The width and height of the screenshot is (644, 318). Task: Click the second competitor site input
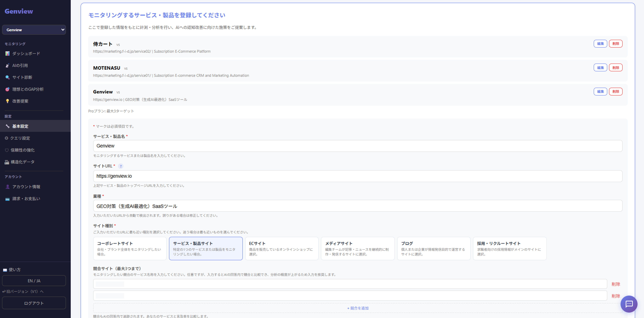(350, 296)
